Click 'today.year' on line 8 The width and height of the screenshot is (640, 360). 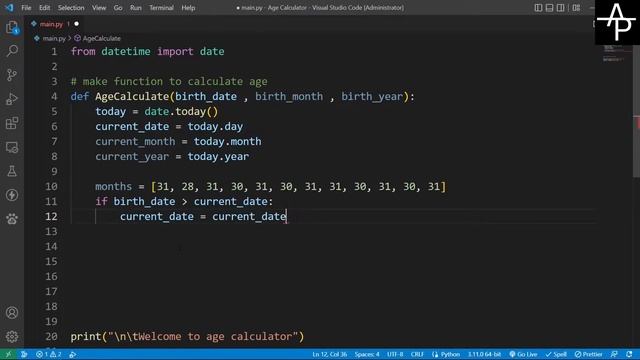[218, 157]
